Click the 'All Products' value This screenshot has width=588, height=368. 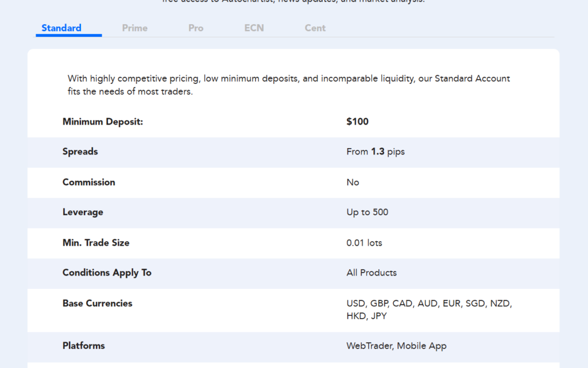point(372,273)
